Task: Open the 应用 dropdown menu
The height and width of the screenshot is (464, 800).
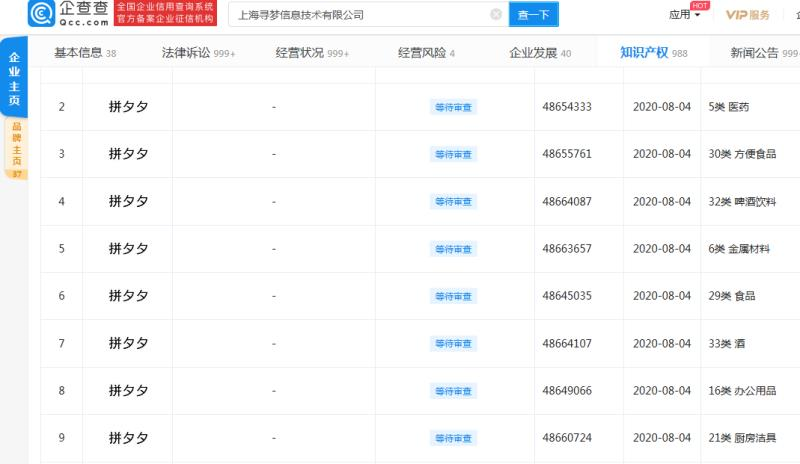Action: tap(684, 14)
